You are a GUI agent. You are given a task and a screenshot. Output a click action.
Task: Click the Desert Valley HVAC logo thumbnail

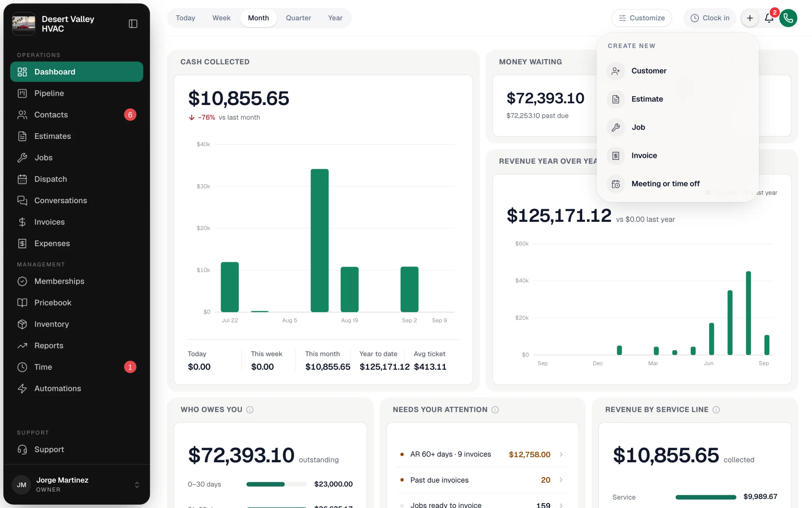pos(24,24)
